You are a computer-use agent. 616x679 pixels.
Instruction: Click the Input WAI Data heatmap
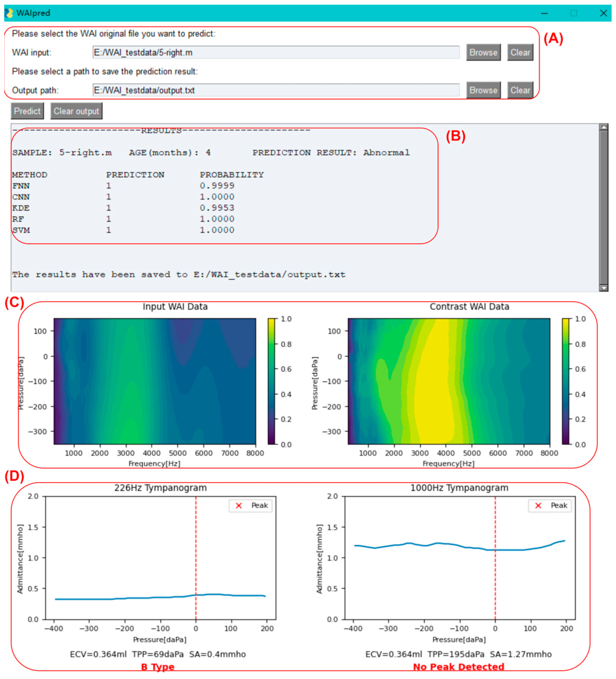[154, 381]
